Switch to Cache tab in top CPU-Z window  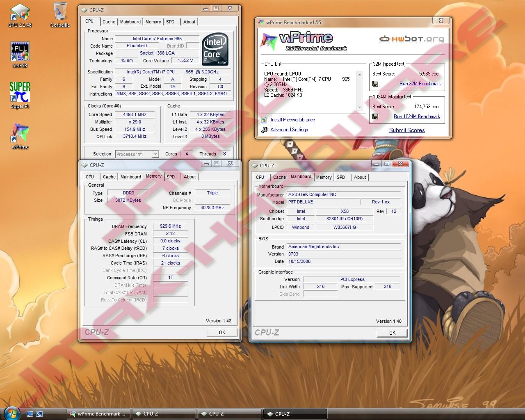[x=109, y=22]
